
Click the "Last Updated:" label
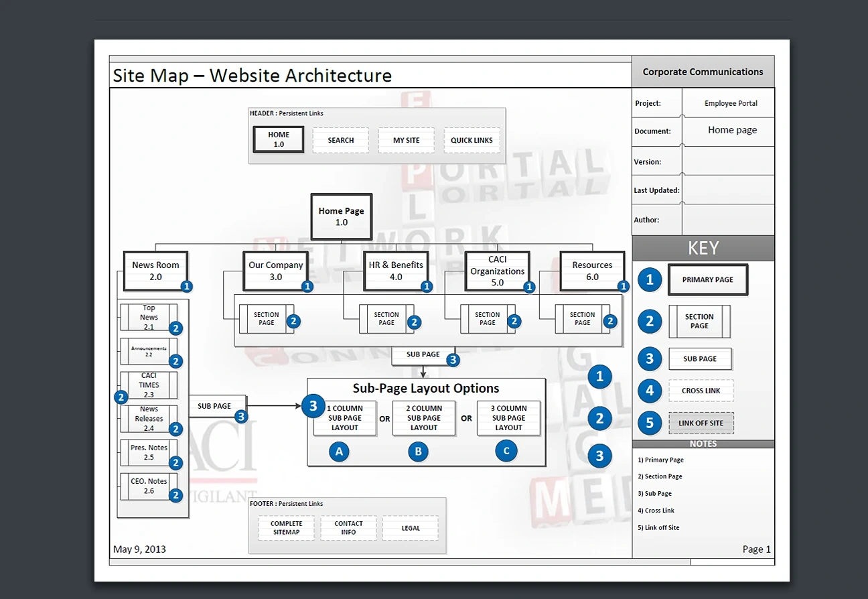pyautogui.click(x=656, y=190)
